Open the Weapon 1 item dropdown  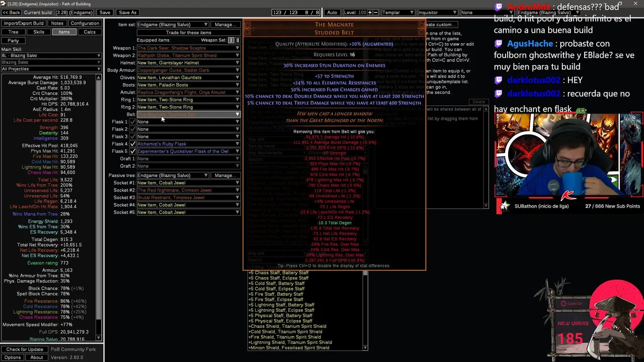tap(189, 48)
